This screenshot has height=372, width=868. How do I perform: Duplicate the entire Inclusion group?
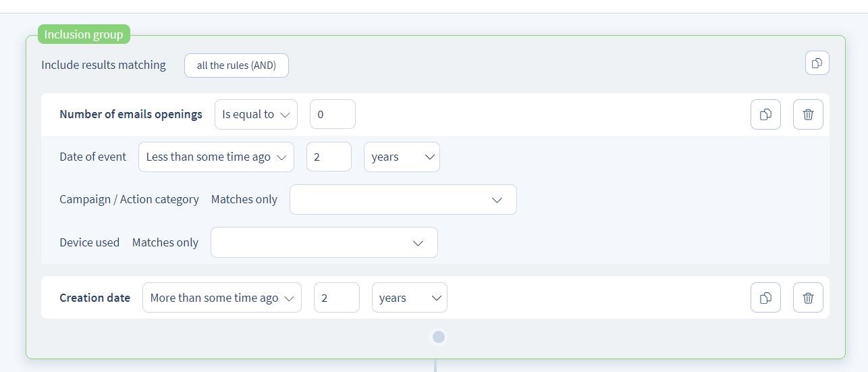click(x=817, y=63)
